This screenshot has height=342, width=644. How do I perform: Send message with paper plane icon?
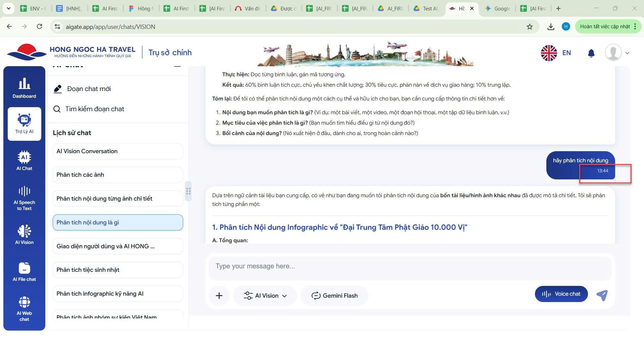point(602,295)
